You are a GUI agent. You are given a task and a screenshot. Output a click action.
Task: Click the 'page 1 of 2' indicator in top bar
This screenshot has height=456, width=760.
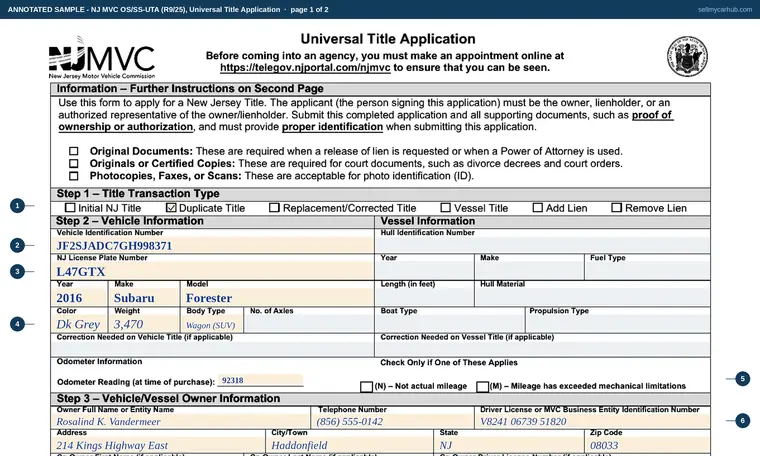[309, 9]
